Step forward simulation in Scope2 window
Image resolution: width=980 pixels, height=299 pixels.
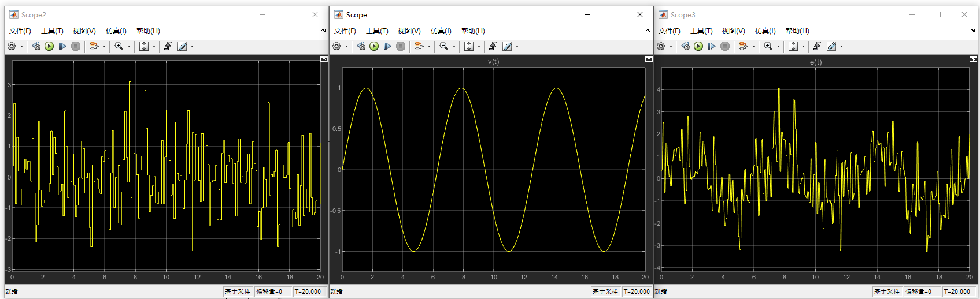tap(62, 46)
